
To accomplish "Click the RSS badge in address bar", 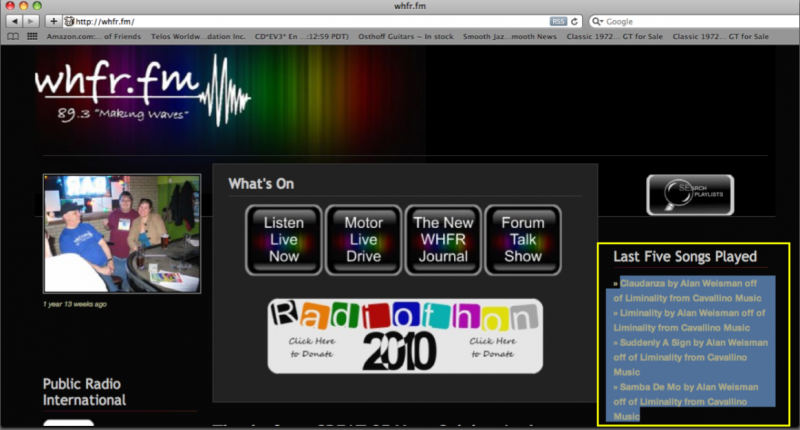I will coord(558,21).
